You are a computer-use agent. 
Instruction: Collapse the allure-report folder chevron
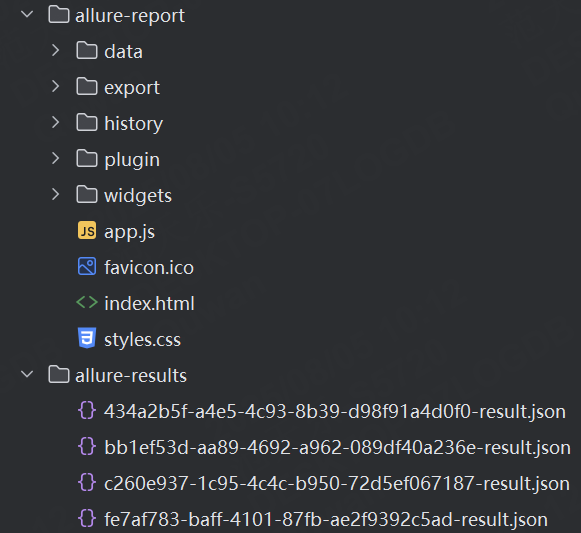[27, 15]
